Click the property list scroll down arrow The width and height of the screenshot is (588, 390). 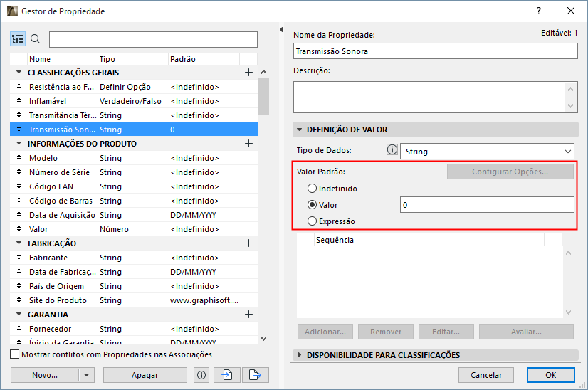264,339
